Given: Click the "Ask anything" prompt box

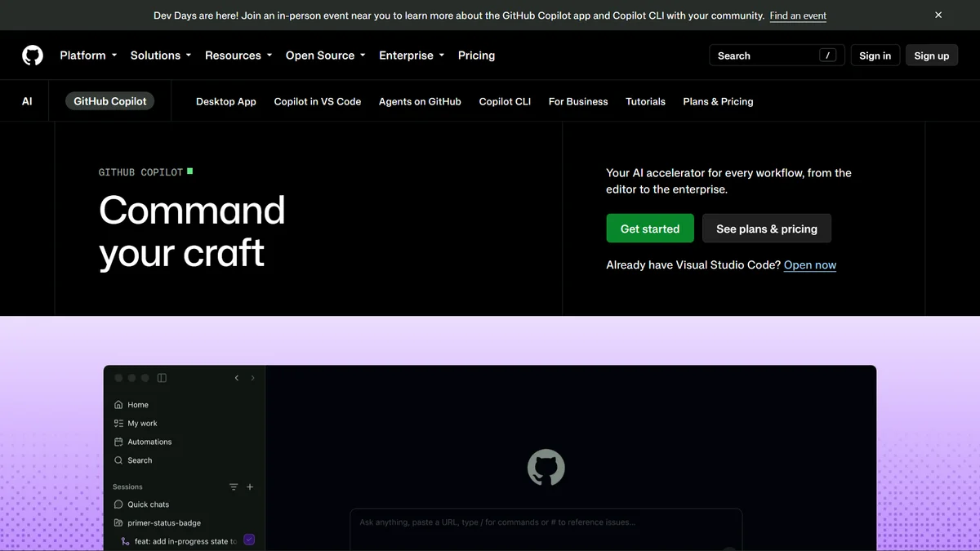Looking at the screenshot, I should pos(546,529).
